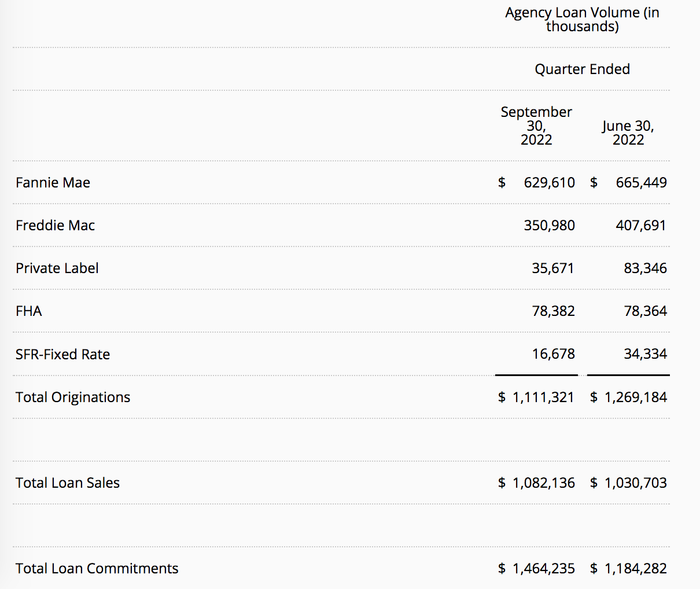Select the Freddie Mac row label
This screenshot has width=700, height=589.
pyautogui.click(x=55, y=226)
